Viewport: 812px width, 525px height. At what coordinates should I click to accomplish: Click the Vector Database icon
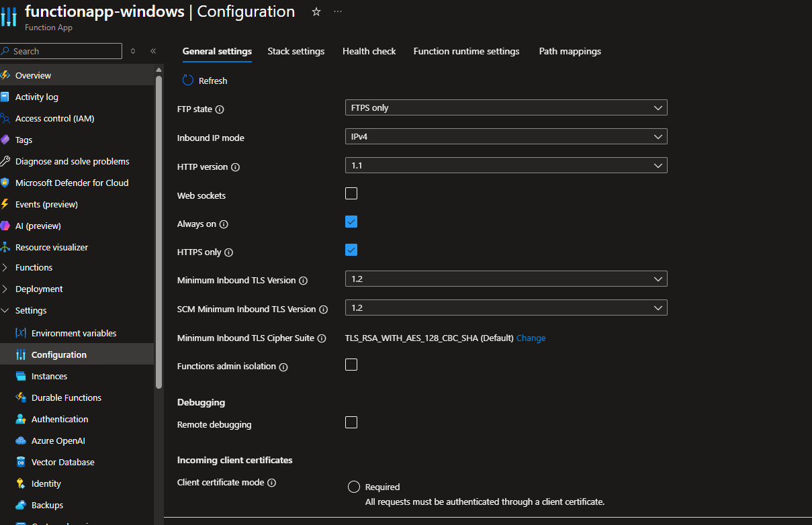pos(20,462)
